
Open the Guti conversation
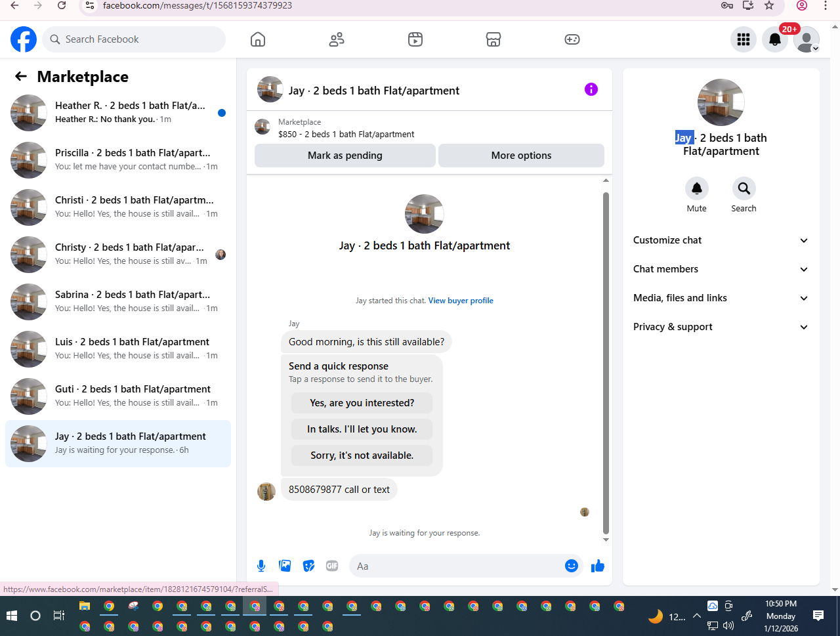click(x=118, y=396)
